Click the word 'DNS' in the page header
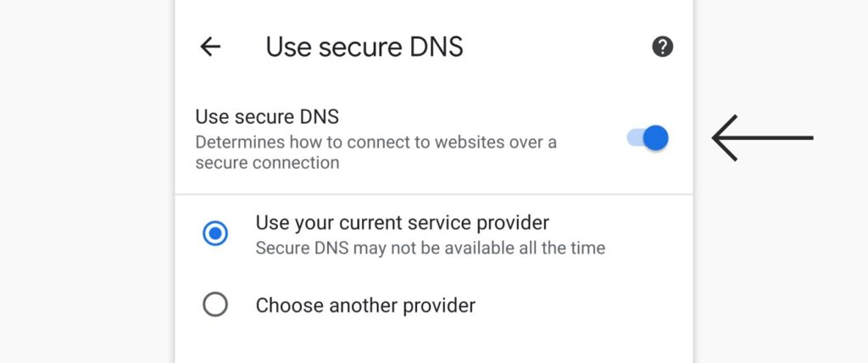868x363 pixels. 437,47
